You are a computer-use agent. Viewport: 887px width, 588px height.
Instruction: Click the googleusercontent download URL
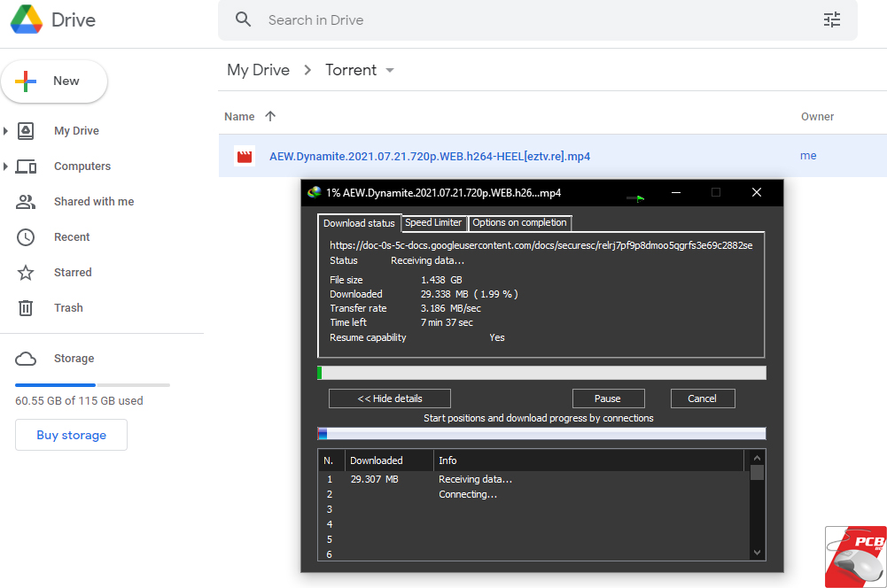pos(541,245)
